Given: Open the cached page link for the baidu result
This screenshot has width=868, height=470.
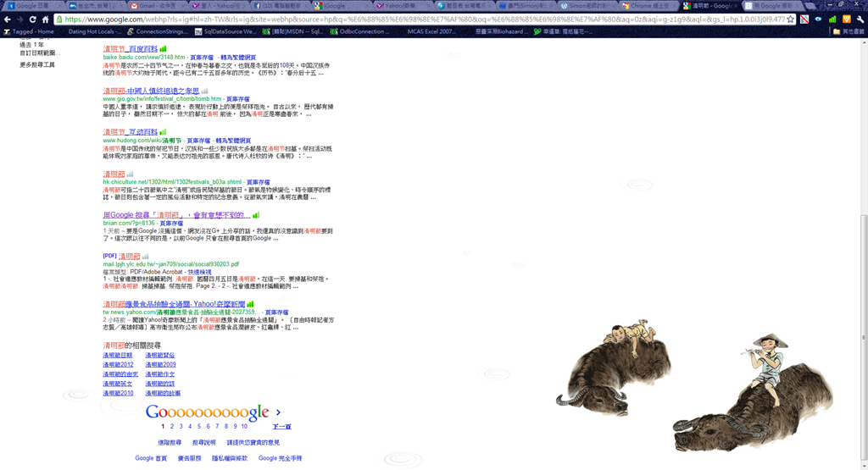Looking at the screenshot, I should pos(202,58).
